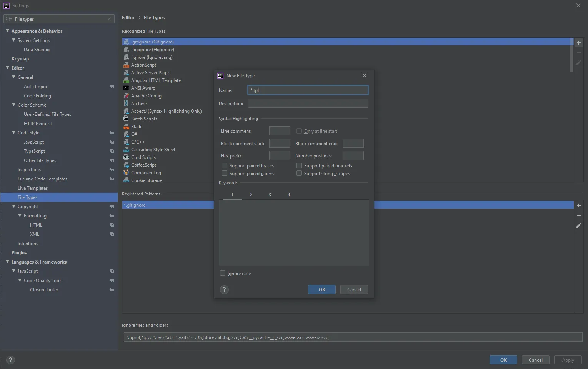Close the New File Type dialog
588x369 pixels.
(x=365, y=75)
